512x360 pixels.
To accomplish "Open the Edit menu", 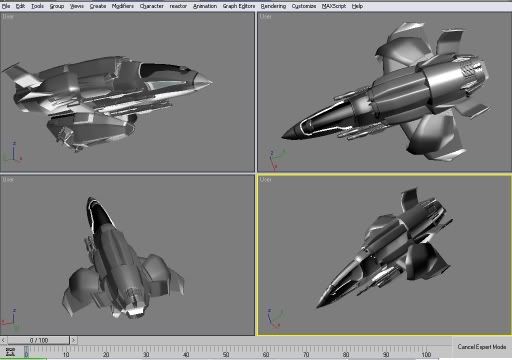I will [x=20, y=6].
